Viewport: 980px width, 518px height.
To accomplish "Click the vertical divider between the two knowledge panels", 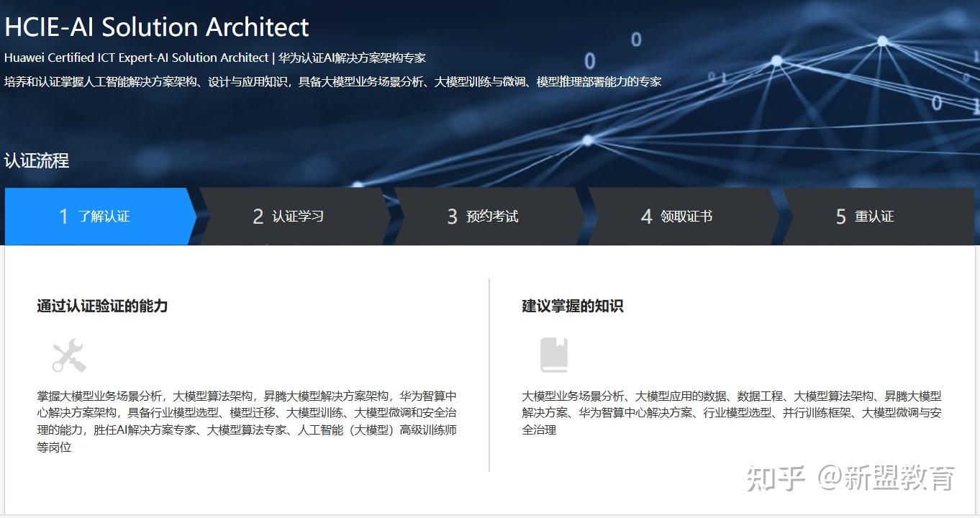I will click(x=490, y=374).
